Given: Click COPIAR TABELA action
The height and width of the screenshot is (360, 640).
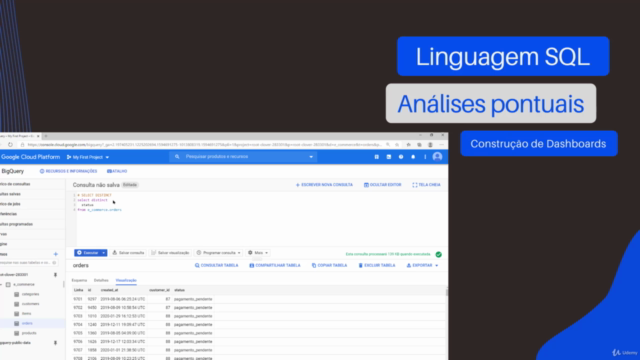Looking at the screenshot, I should tap(329, 265).
